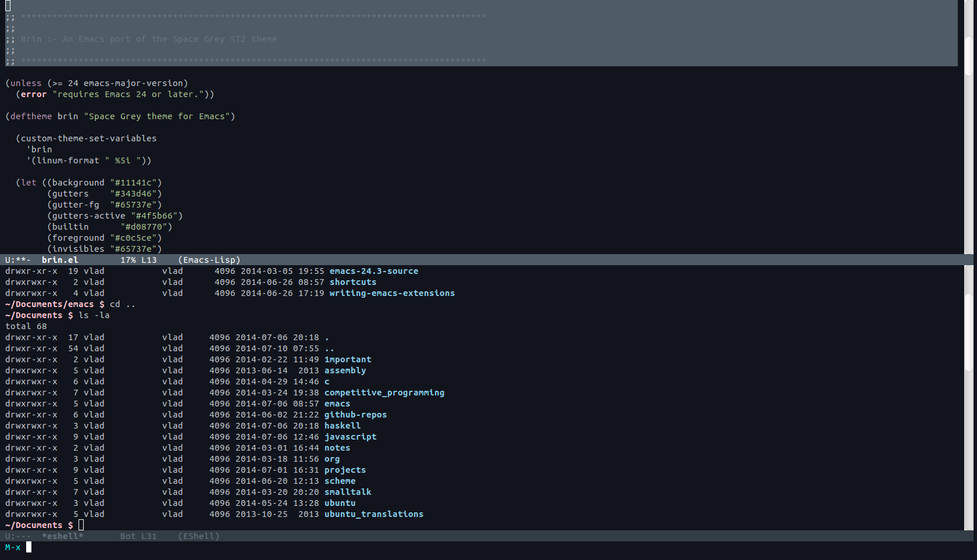Click the "cd .." command in eshell
977x560 pixels.
(x=123, y=304)
